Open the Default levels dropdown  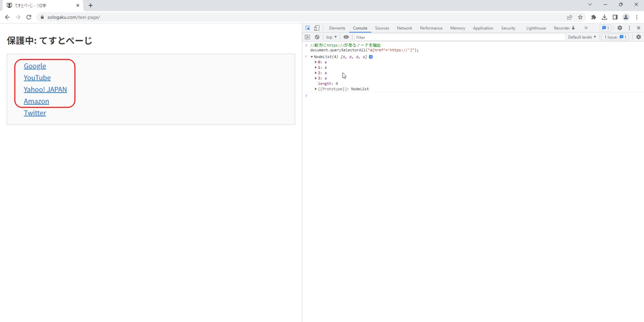point(582,37)
